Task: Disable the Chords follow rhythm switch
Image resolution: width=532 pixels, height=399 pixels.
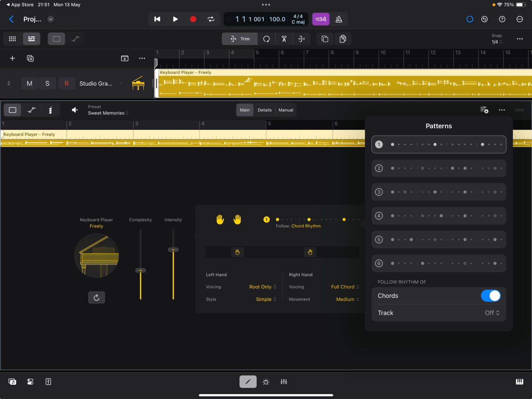Action: point(491,296)
